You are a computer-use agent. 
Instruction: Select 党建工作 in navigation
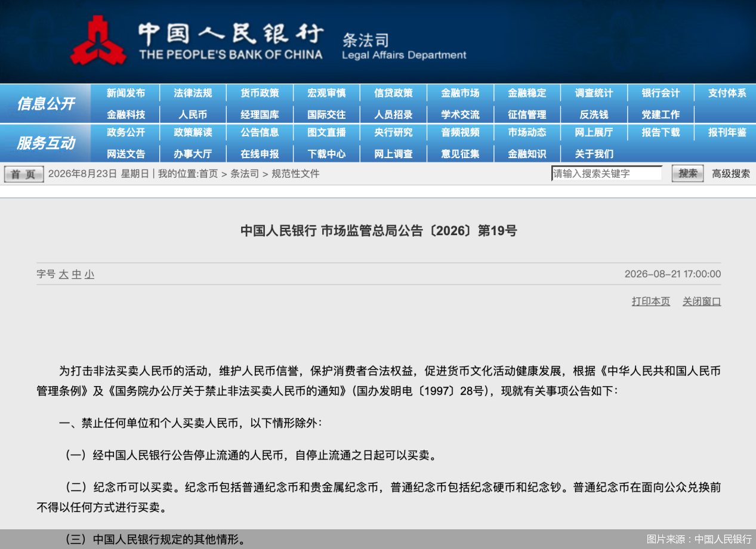[661, 115]
